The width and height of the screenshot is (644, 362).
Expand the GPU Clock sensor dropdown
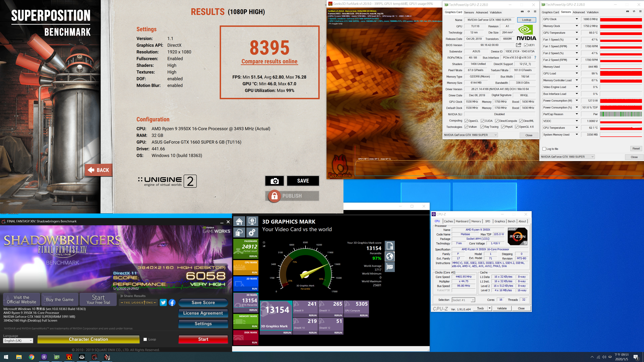(x=577, y=19)
